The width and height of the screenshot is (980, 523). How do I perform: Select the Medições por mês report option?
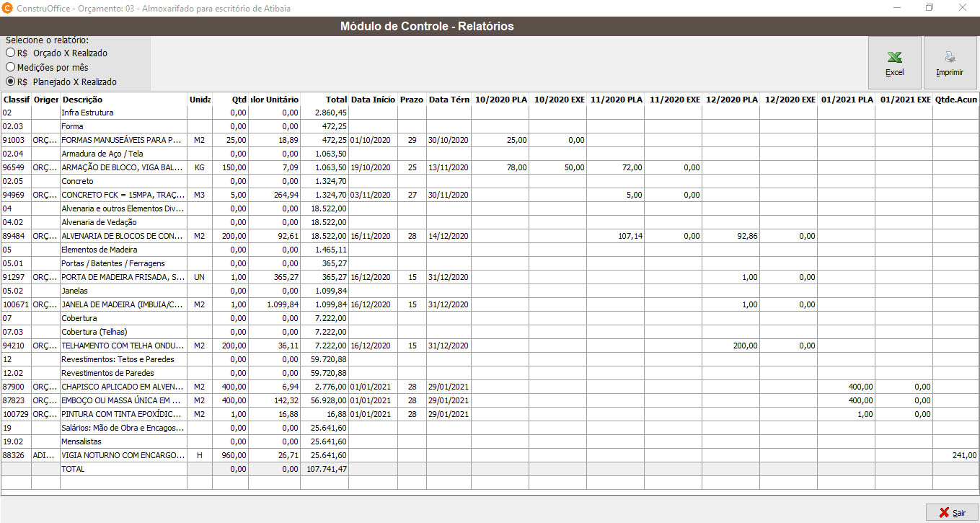(47, 67)
